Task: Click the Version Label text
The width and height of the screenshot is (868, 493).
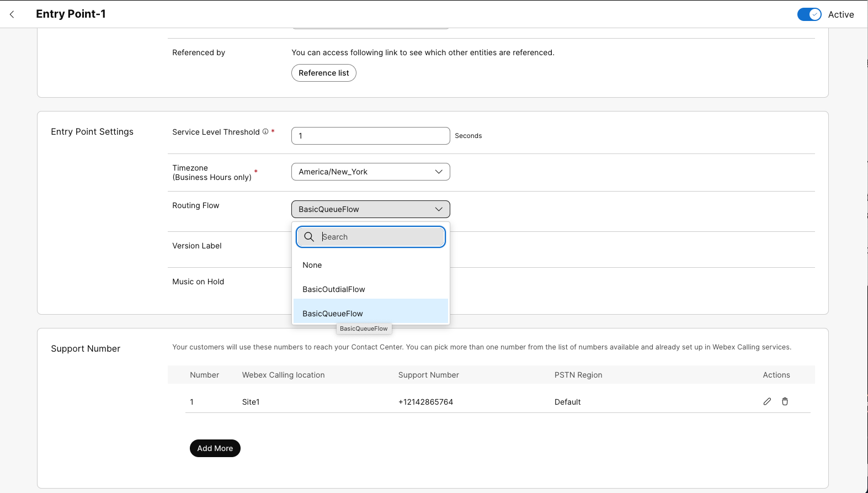Action: pos(197,246)
